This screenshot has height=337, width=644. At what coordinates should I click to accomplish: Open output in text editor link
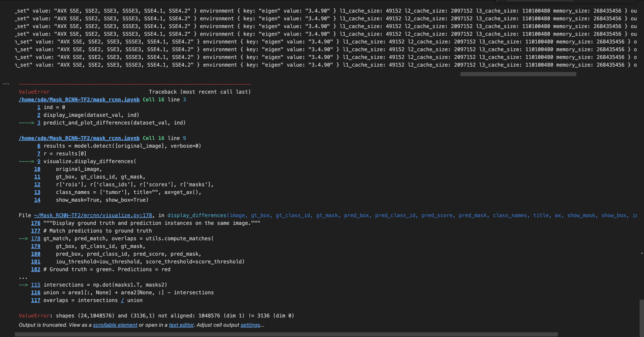pos(181,325)
